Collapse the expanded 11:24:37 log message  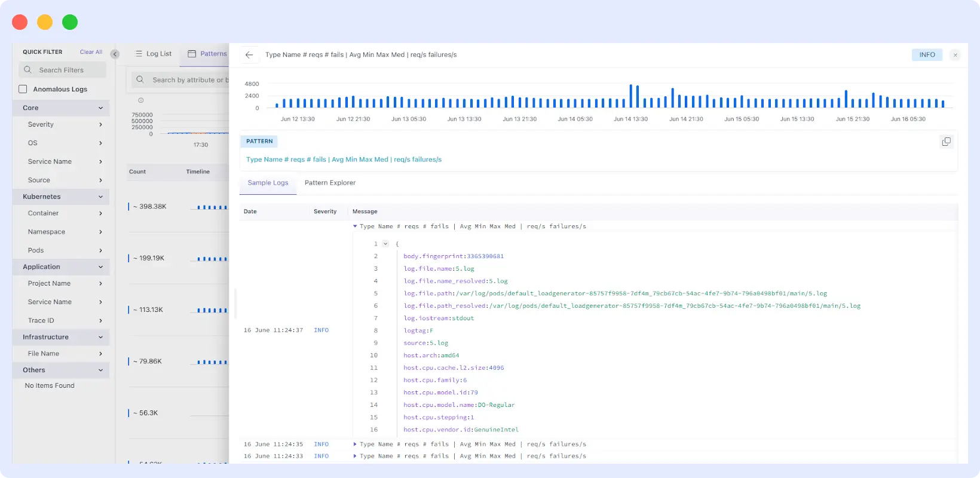click(355, 226)
